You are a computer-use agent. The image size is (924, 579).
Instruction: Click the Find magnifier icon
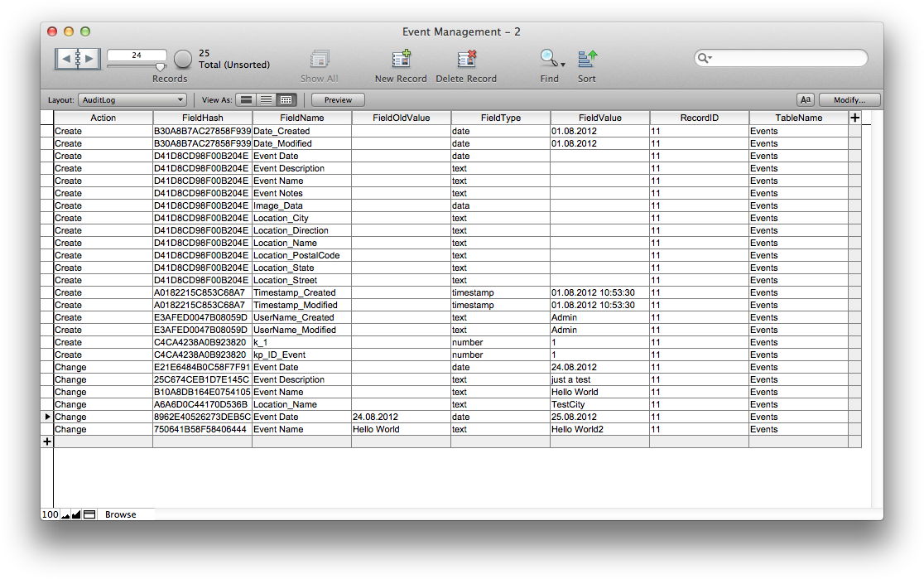[548, 58]
